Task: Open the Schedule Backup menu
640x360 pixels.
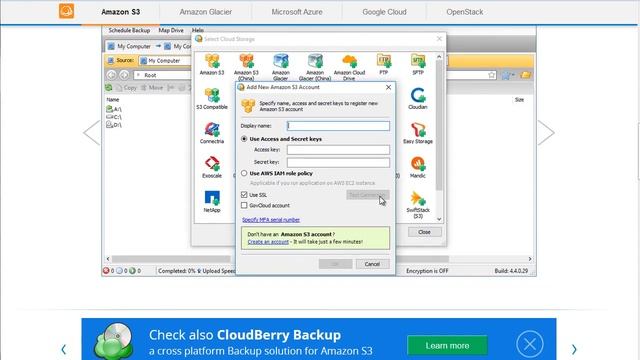Action: pos(129,30)
